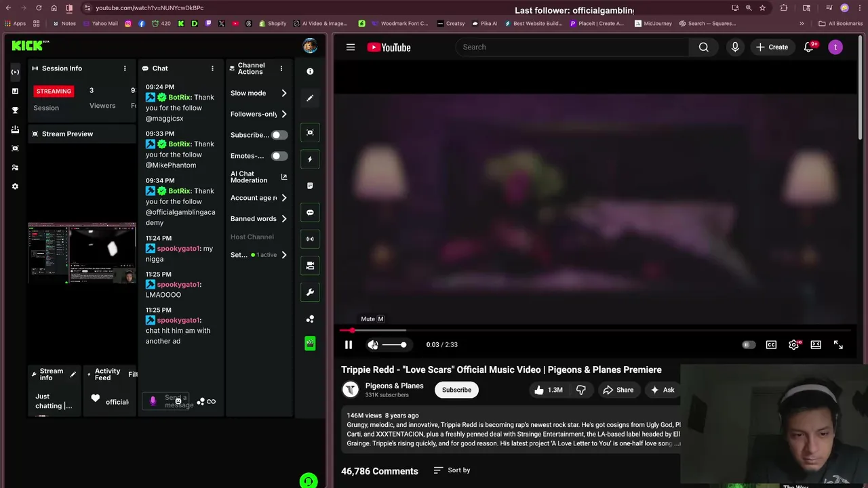Subscribe to Pigeons & Planes channel
868x488 pixels.
pyautogui.click(x=456, y=390)
